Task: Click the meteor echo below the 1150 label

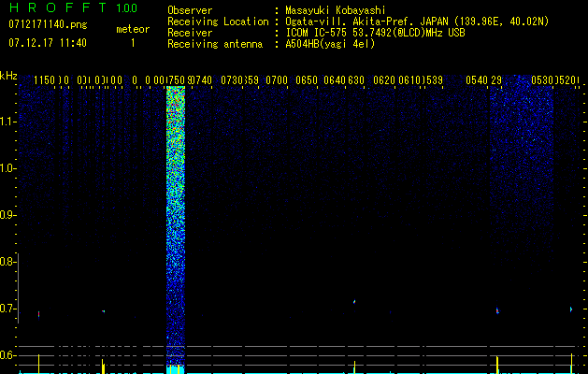Action: tap(38, 314)
